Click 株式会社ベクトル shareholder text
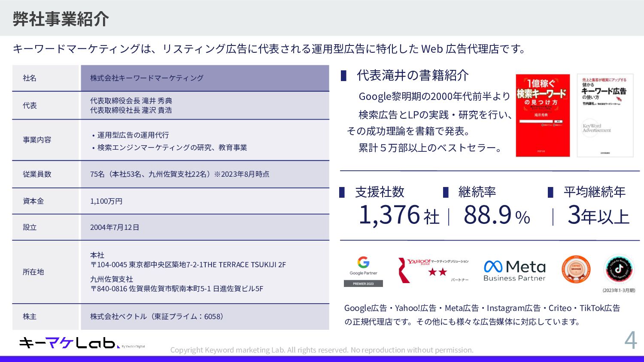644x362 pixels. tap(157, 317)
